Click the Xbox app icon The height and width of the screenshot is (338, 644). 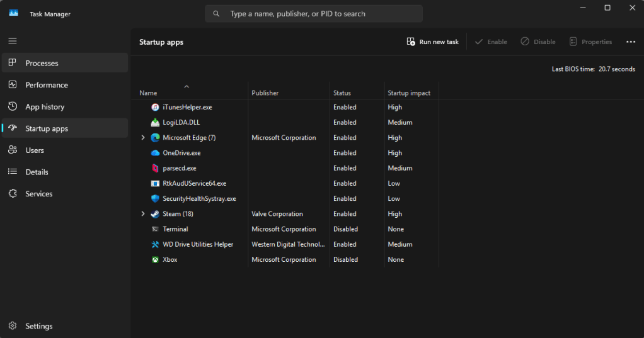155,259
